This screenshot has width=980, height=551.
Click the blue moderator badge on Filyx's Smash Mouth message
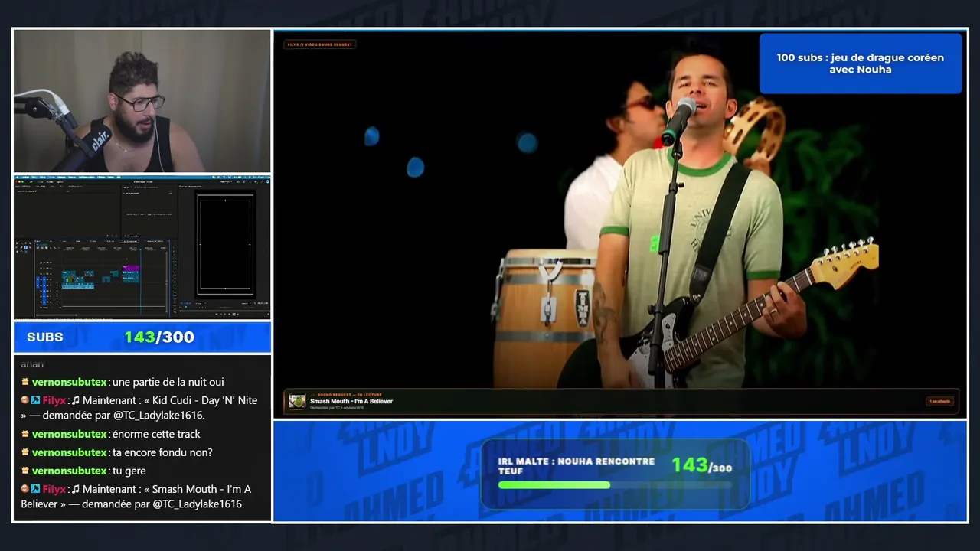[x=35, y=489]
